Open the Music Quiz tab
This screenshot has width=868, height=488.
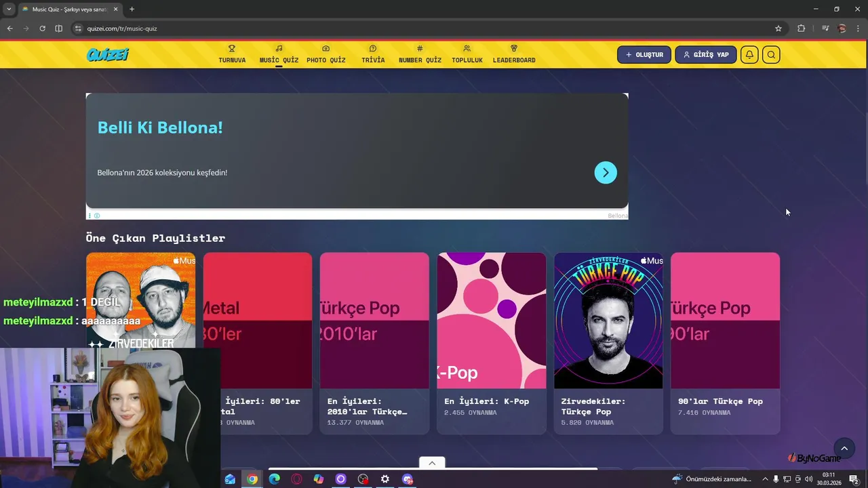[x=279, y=54]
